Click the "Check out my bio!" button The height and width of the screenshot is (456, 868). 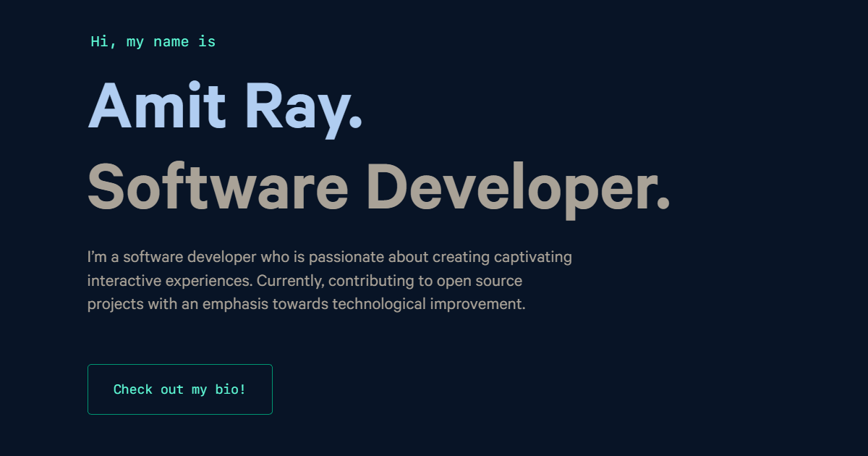pyautogui.click(x=179, y=389)
